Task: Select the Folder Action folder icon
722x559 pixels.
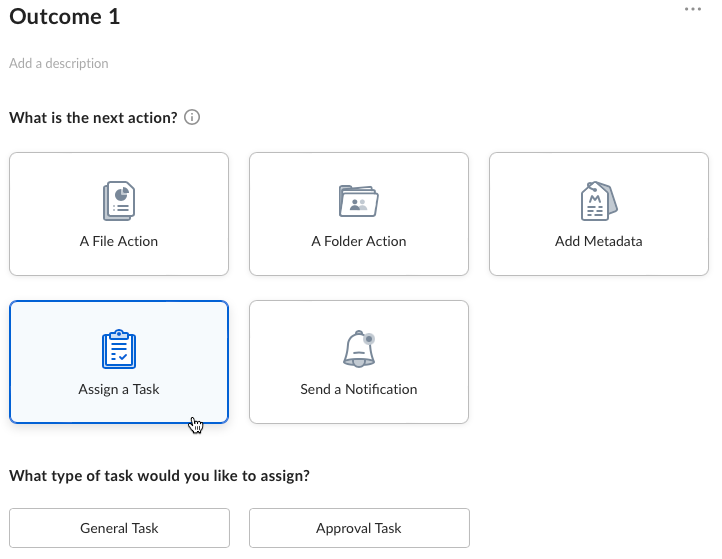Action: [359, 201]
